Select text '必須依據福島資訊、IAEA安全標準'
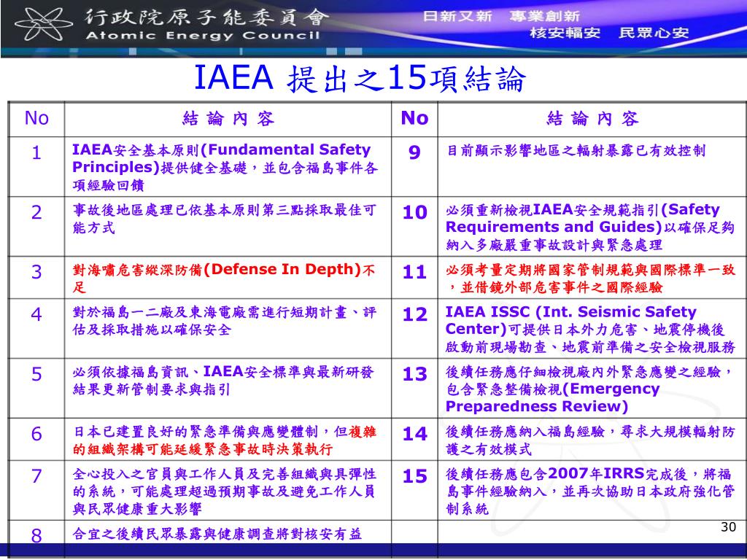The image size is (747, 560). (187, 372)
